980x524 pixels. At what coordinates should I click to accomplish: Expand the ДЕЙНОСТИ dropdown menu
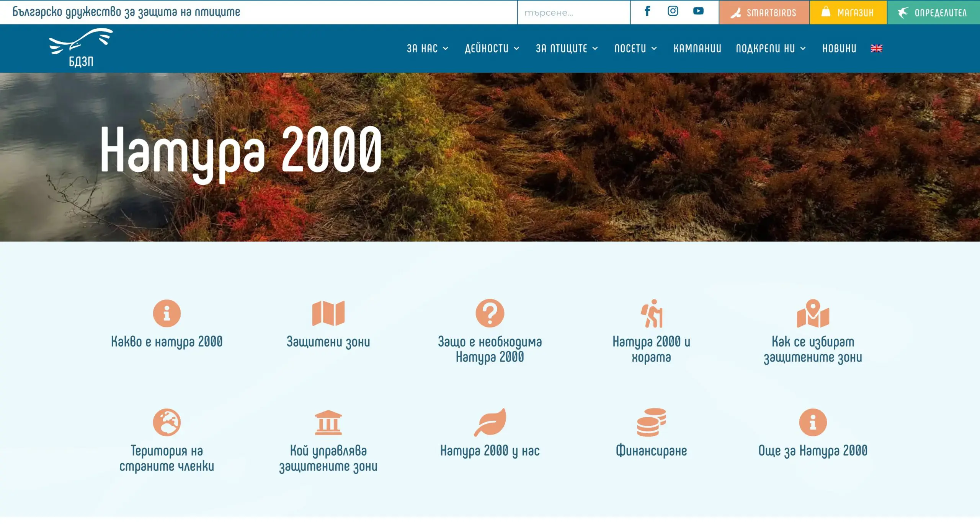[x=492, y=49]
